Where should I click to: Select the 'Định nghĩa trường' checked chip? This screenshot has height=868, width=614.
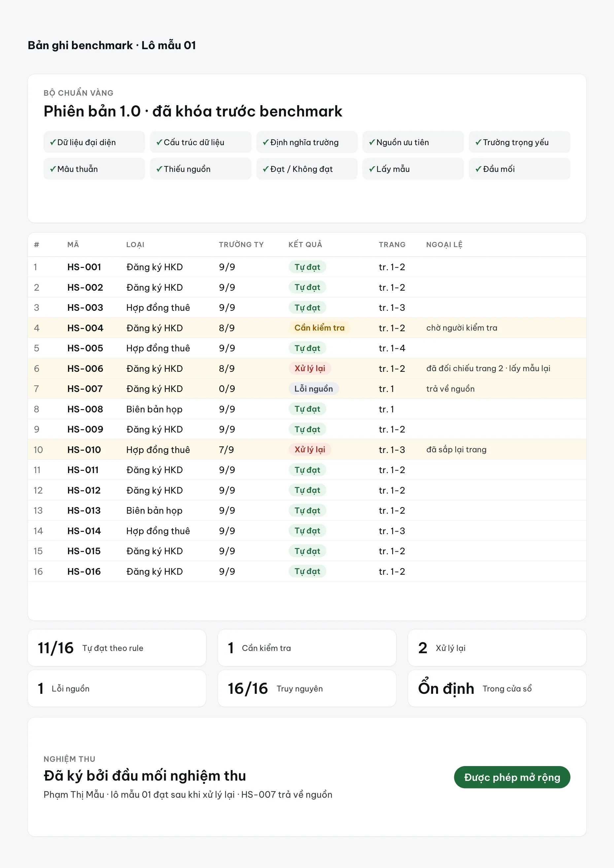(x=307, y=142)
